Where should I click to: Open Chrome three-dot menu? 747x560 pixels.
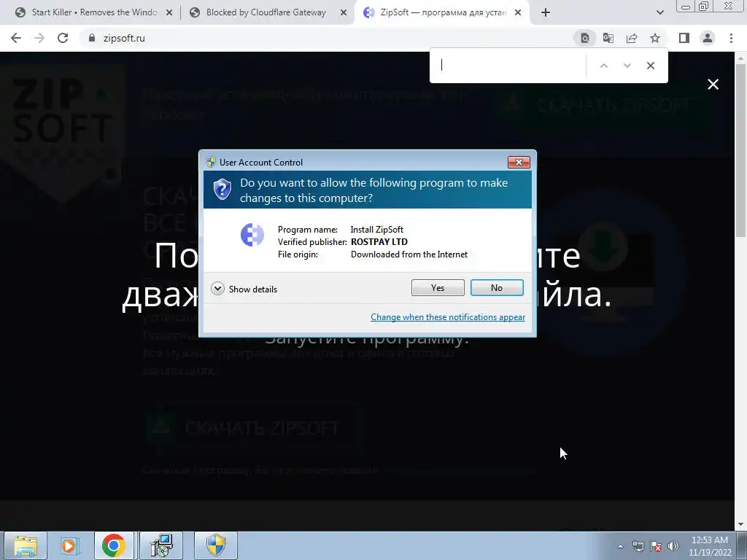pos(731,38)
